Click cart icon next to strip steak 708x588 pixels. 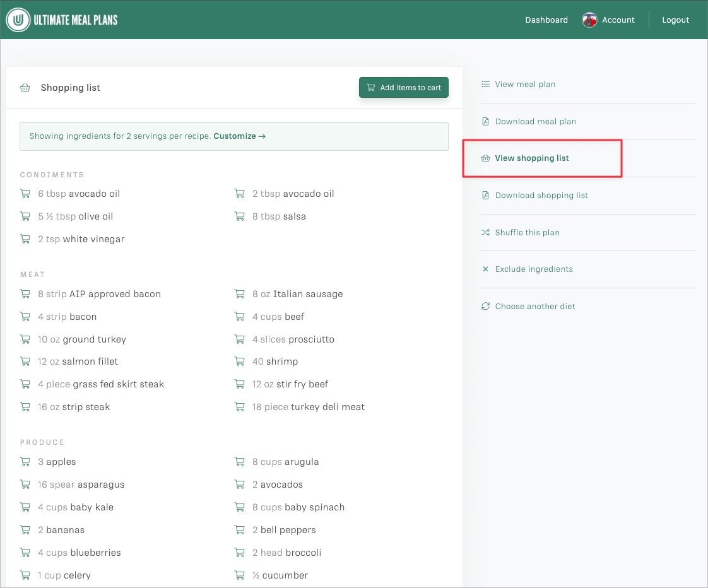tap(25, 407)
